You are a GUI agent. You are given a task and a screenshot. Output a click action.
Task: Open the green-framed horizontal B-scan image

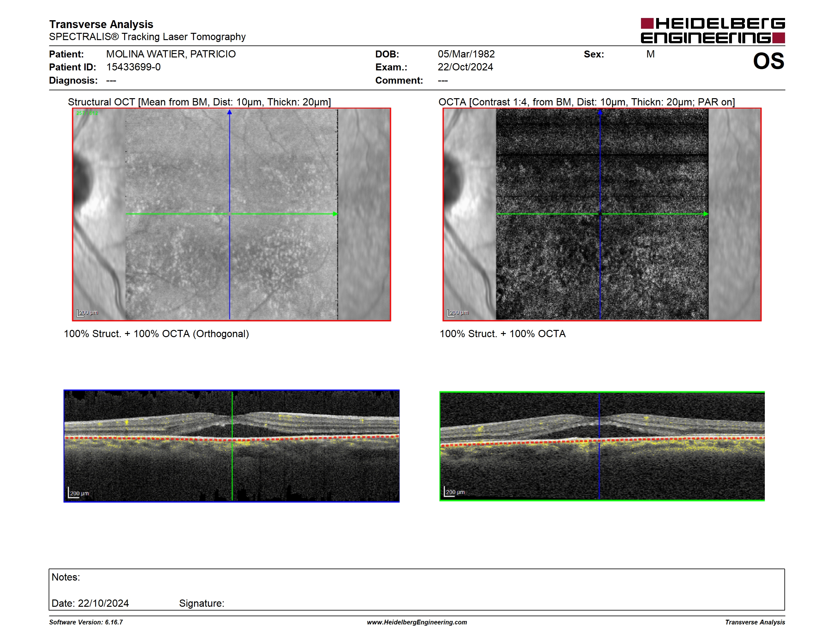602,446
